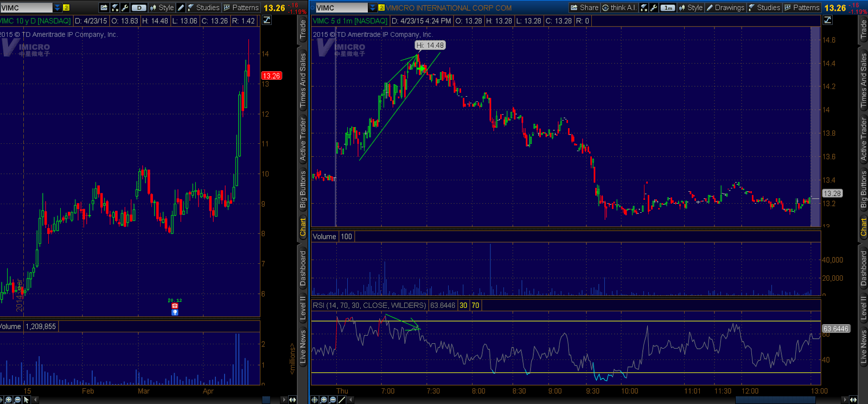
Task: Open Style menu in left chart
Action: pos(162,8)
